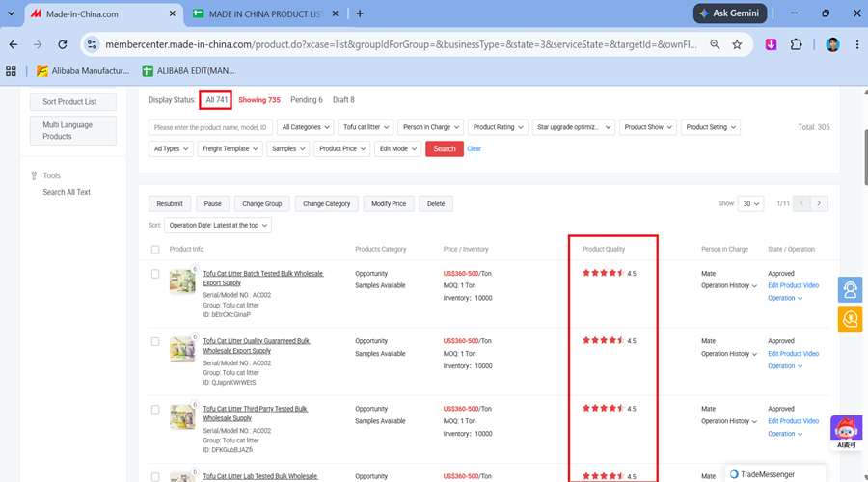Click the Ask Gemini button
Viewport: 868px width, 482px height.
pyautogui.click(x=730, y=13)
